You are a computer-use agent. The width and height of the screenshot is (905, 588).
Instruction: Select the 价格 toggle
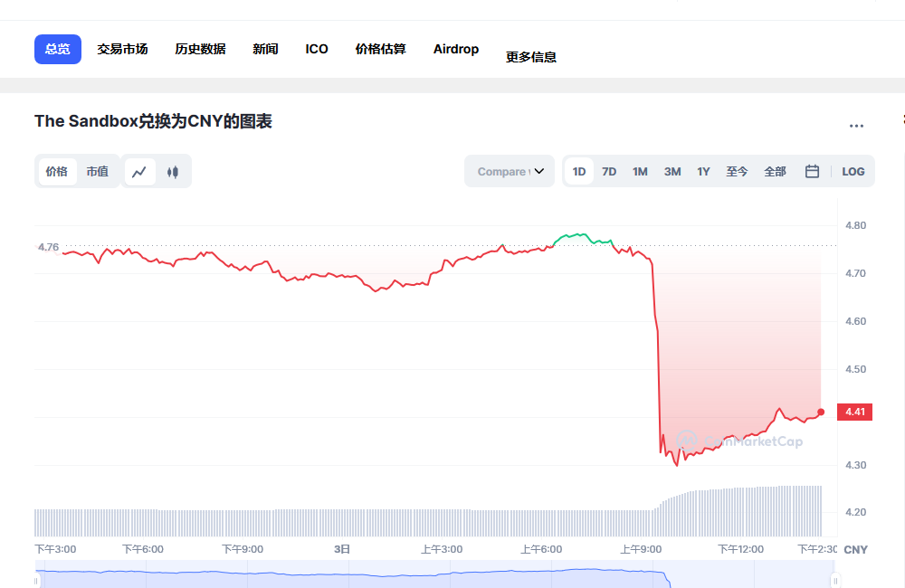point(56,171)
